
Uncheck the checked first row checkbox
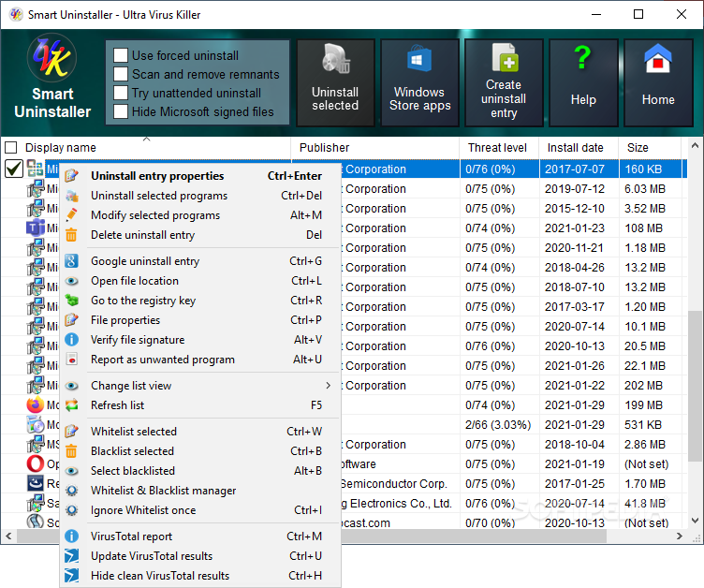pos(14,169)
